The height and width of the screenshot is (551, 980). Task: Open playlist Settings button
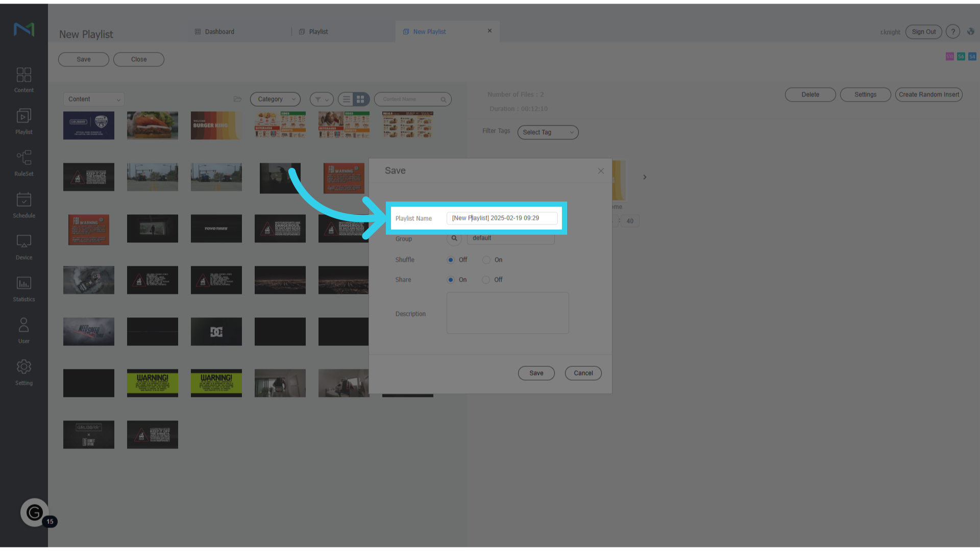pos(865,95)
